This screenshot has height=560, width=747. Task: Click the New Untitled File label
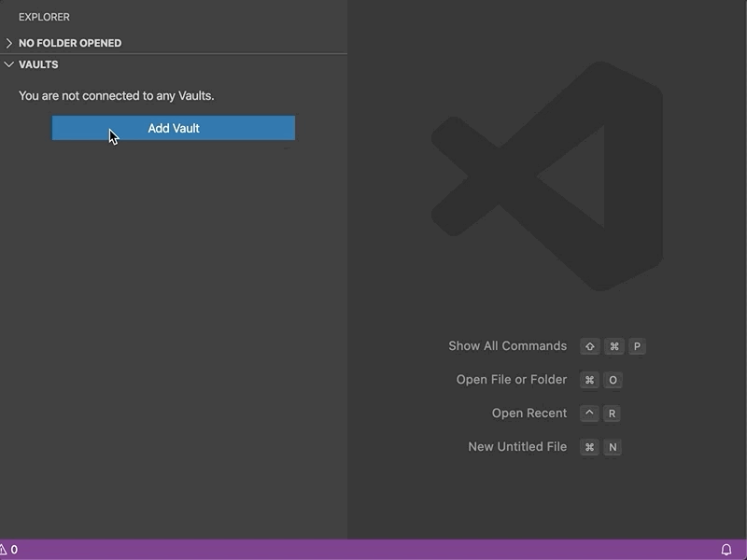point(517,447)
